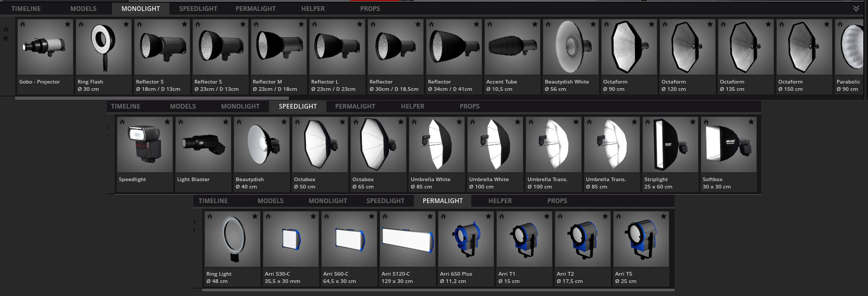Toggle favorite star on Gobo - Projector

(68, 24)
